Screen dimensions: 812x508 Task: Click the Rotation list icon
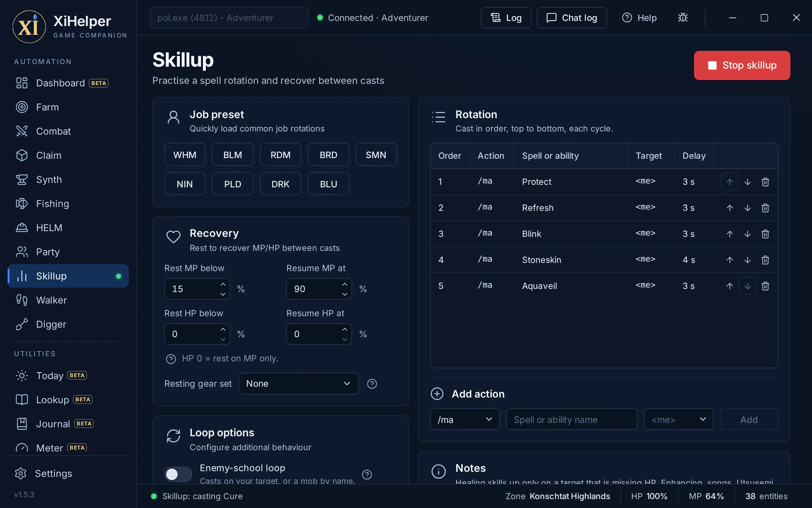point(438,117)
